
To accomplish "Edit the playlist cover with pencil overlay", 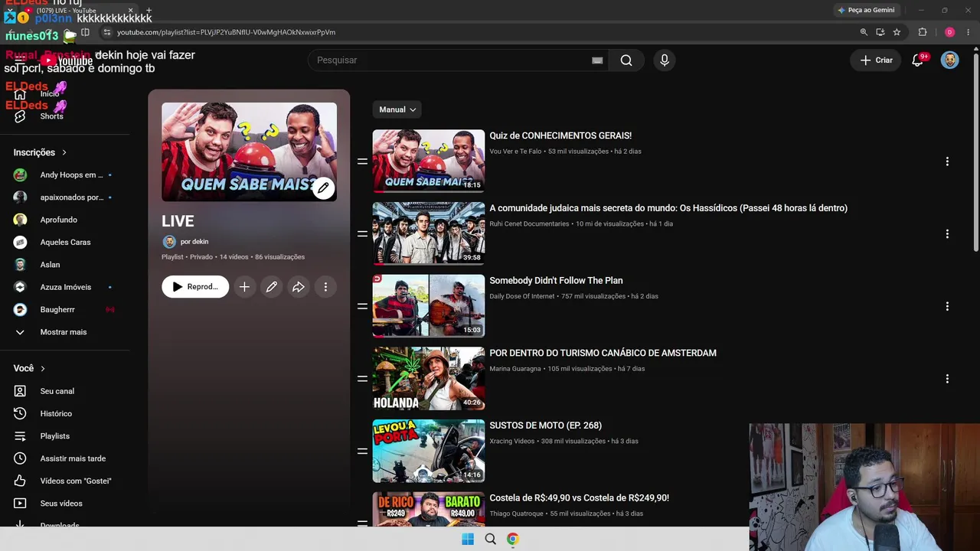I will point(324,187).
